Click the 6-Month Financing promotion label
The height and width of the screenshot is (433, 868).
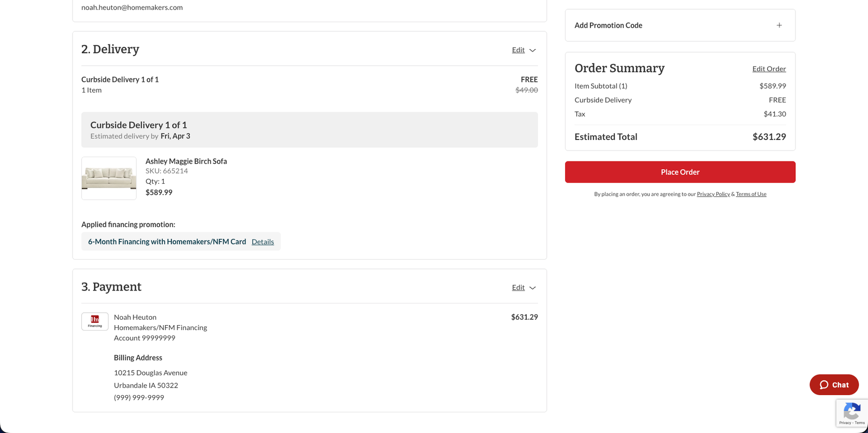point(167,242)
